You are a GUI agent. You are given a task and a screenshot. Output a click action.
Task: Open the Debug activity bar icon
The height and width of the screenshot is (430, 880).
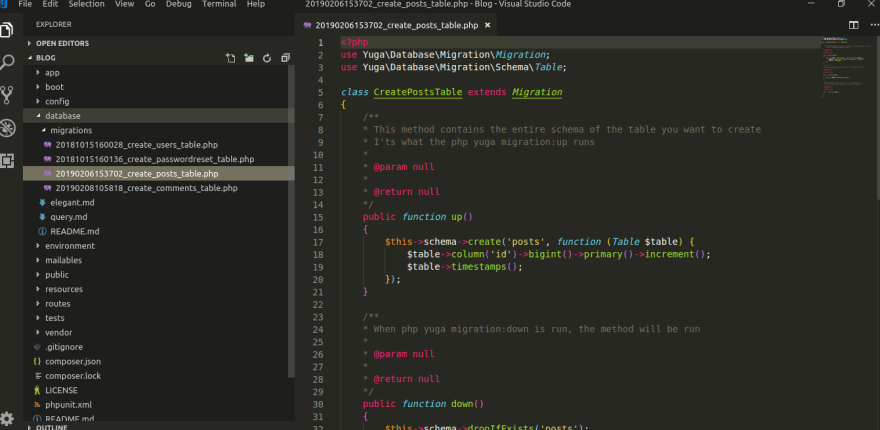click(x=7, y=128)
